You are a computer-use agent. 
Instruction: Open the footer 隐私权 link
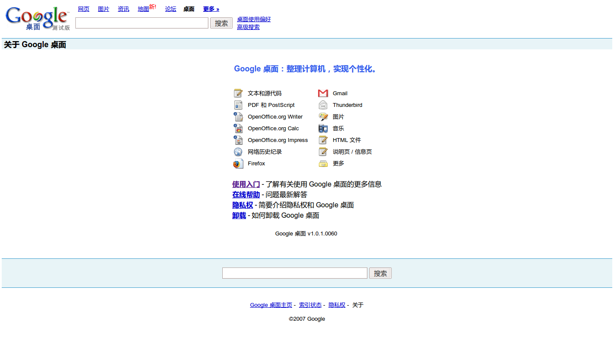(x=337, y=305)
